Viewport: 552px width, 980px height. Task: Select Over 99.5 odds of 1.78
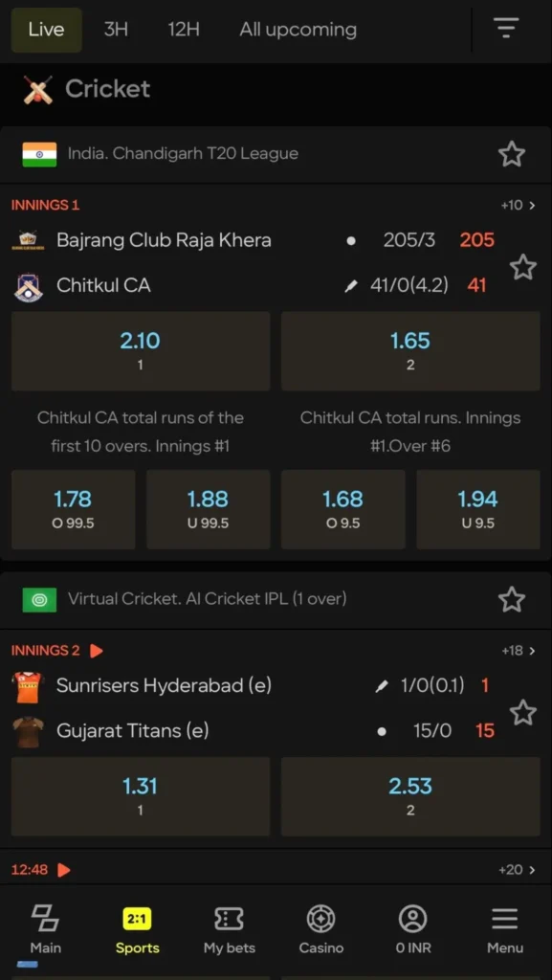(x=72, y=509)
